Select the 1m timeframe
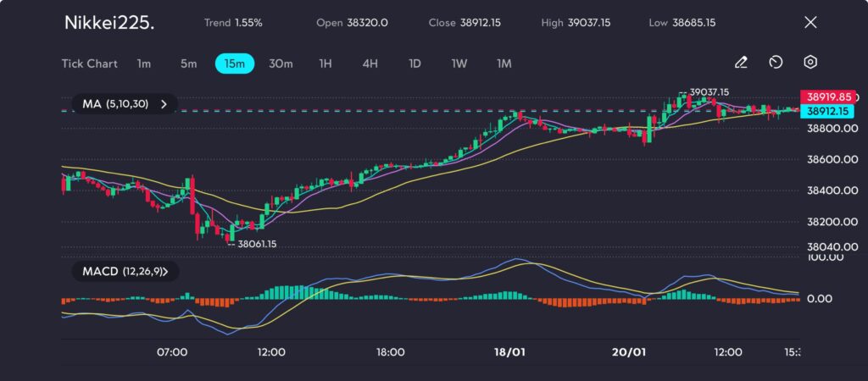868x381 pixels. tap(144, 63)
